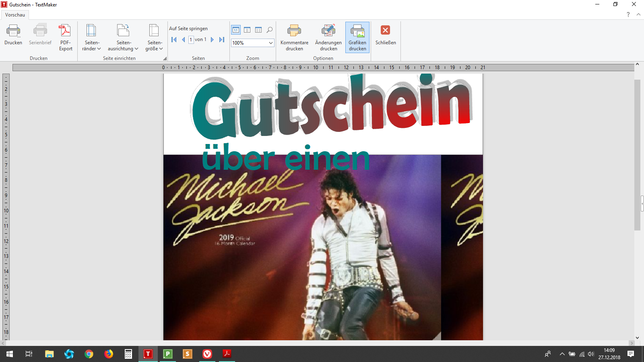
Task: Select the two pages zoom view
Action: pyautogui.click(x=258, y=30)
